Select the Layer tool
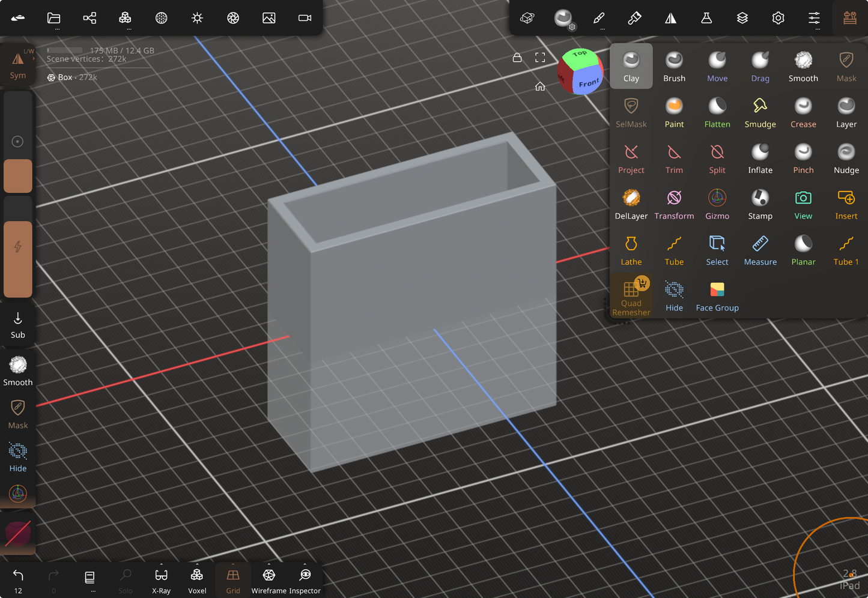 (x=846, y=112)
